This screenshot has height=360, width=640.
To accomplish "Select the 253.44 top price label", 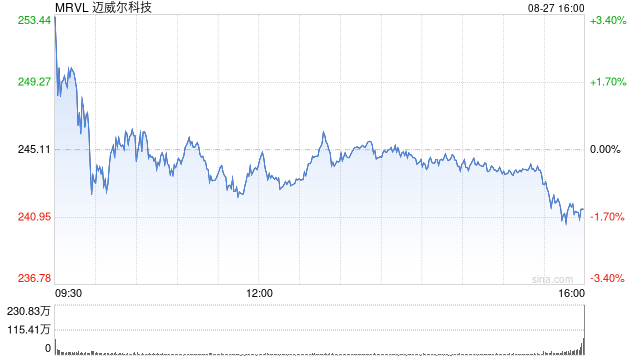I will [34, 20].
